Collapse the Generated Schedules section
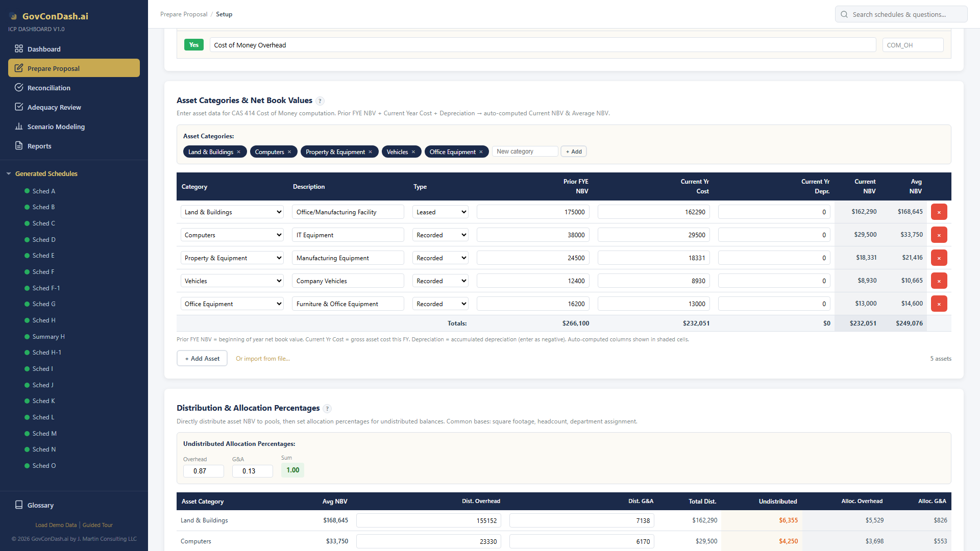Viewport: 980px width, 551px height. (x=8, y=173)
